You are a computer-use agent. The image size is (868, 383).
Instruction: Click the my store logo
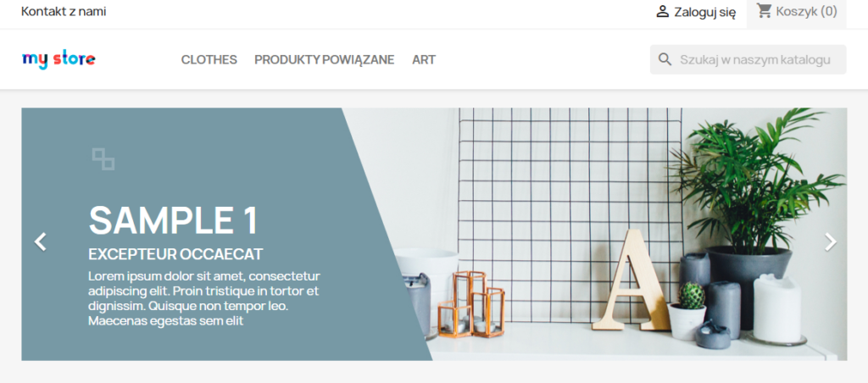point(58,59)
